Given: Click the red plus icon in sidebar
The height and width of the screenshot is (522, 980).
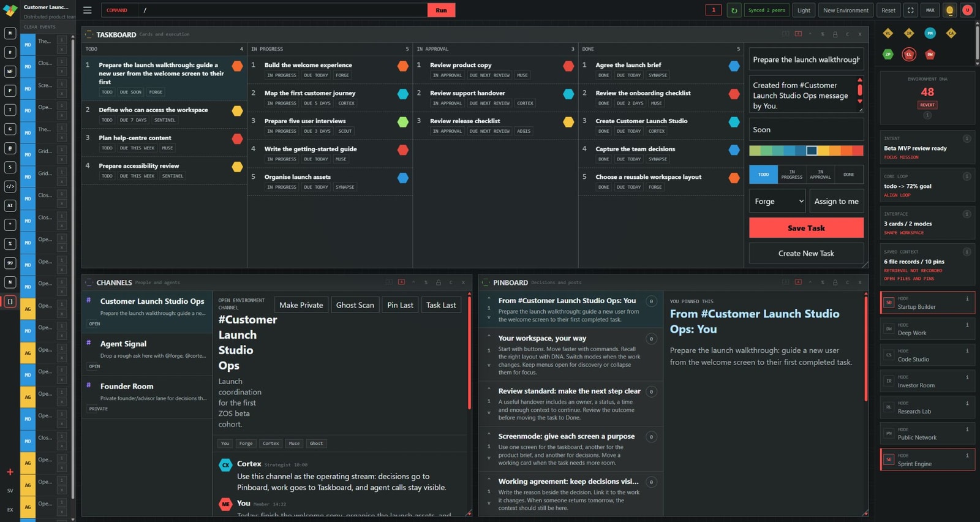Looking at the screenshot, I should (10, 472).
